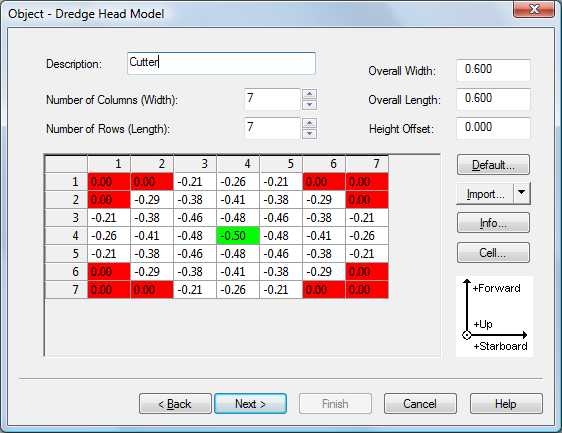The height and width of the screenshot is (433, 562).
Task: Click the Default... button
Action: coord(493,165)
